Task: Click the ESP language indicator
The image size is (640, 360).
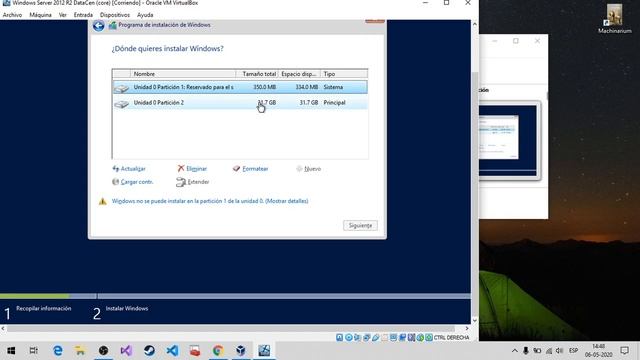Action: click(573, 351)
